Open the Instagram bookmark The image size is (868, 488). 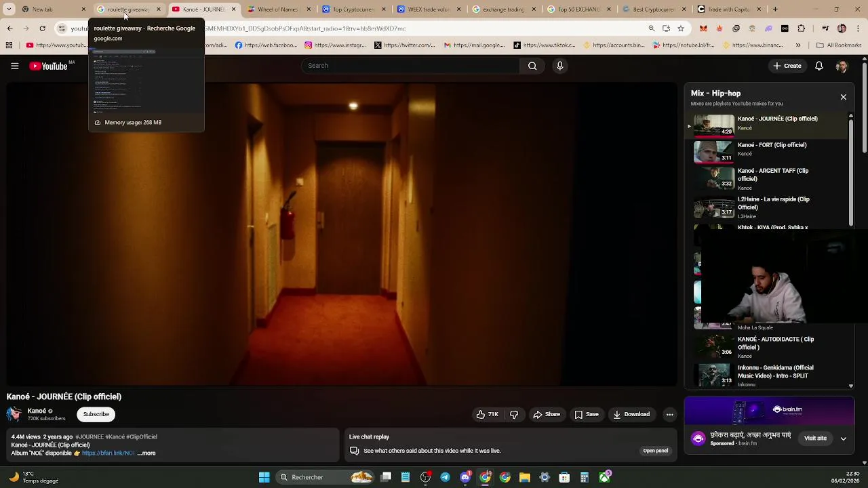(335, 45)
